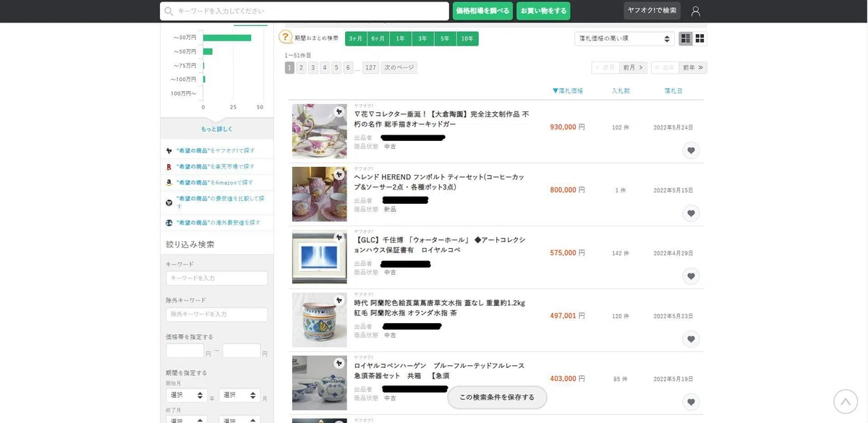Favorite the 403,000円 item with heart icon
This screenshot has height=423, width=868.
pyautogui.click(x=691, y=402)
